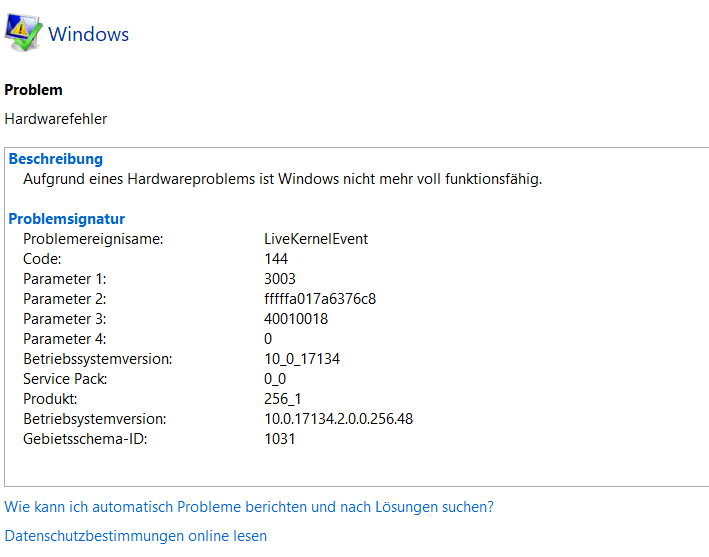Screen dimensions: 709x557
Task: Select the value '10.0.17134.2.0.0.256.48'
Action: (339, 419)
